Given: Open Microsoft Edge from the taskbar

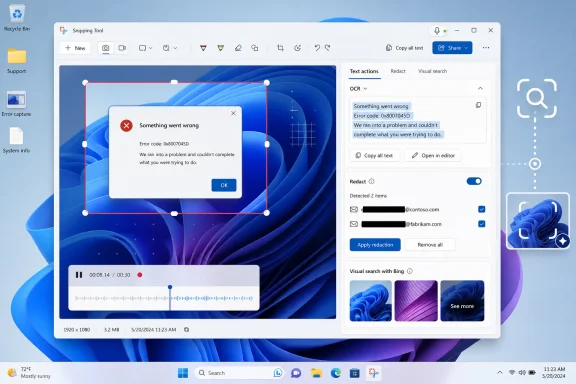Looking at the screenshot, I should (x=335, y=373).
